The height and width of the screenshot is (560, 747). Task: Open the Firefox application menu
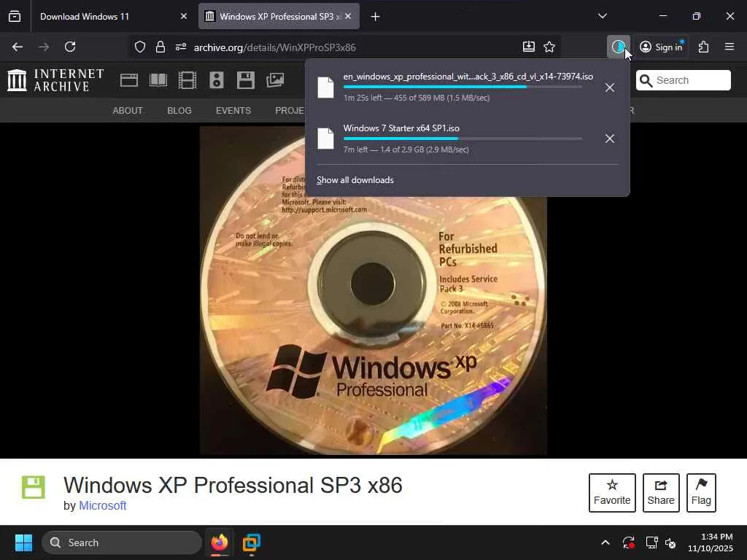click(x=729, y=47)
